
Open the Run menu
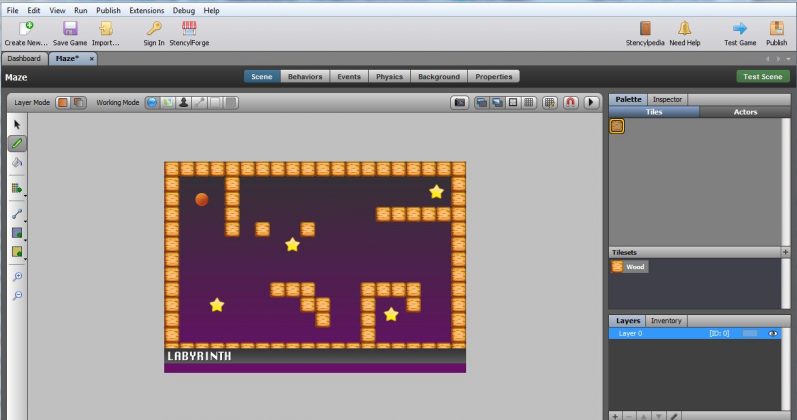coord(80,10)
